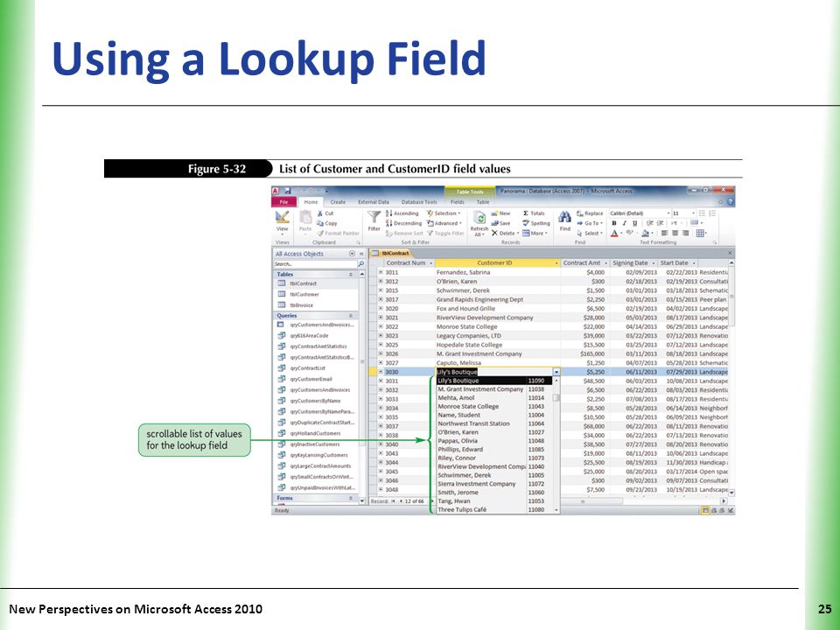Open the Advanced filter dropdown

(x=444, y=223)
